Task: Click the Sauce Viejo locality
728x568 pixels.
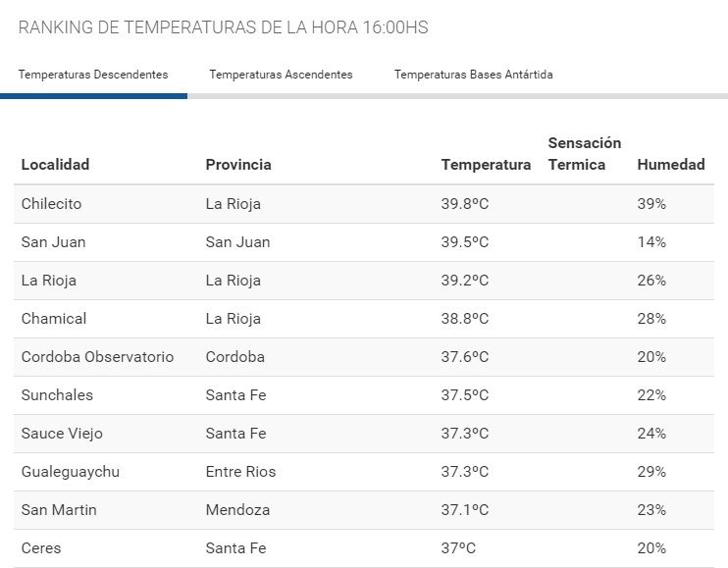Action: click(62, 434)
